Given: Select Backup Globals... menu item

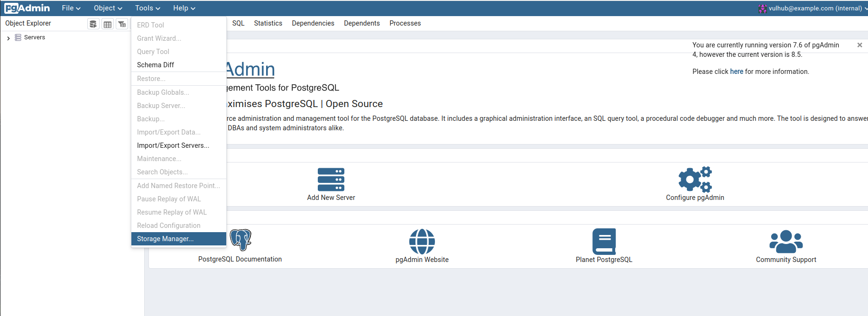Looking at the screenshot, I should (x=179, y=92).
